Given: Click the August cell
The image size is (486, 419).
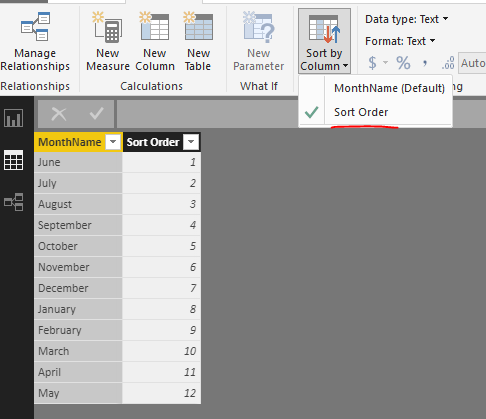Looking at the screenshot, I should point(78,204).
